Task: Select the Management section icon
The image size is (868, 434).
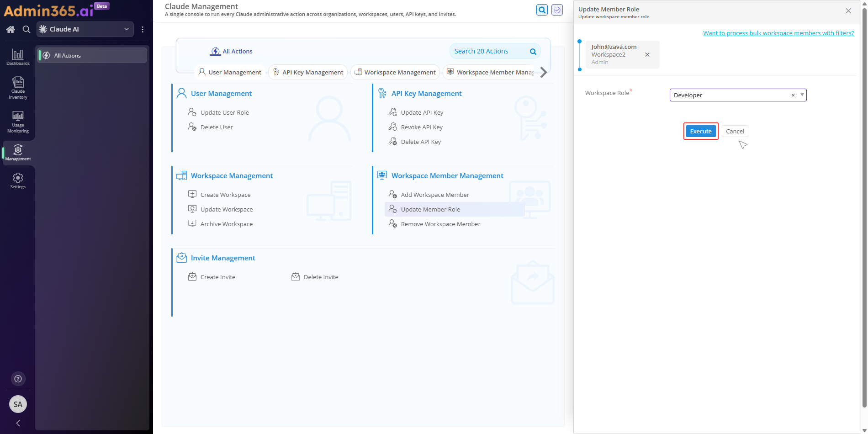Action: pyautogui.click(x=18, y=153)
